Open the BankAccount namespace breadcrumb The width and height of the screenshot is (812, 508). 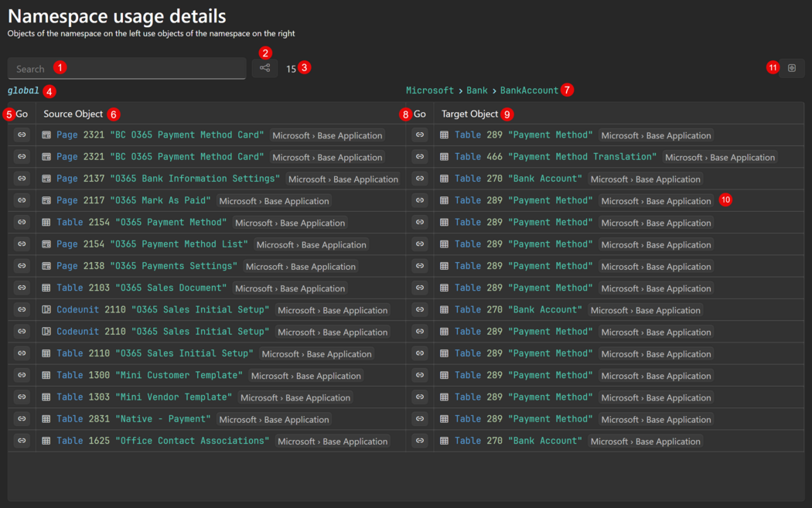pos(529,90)
